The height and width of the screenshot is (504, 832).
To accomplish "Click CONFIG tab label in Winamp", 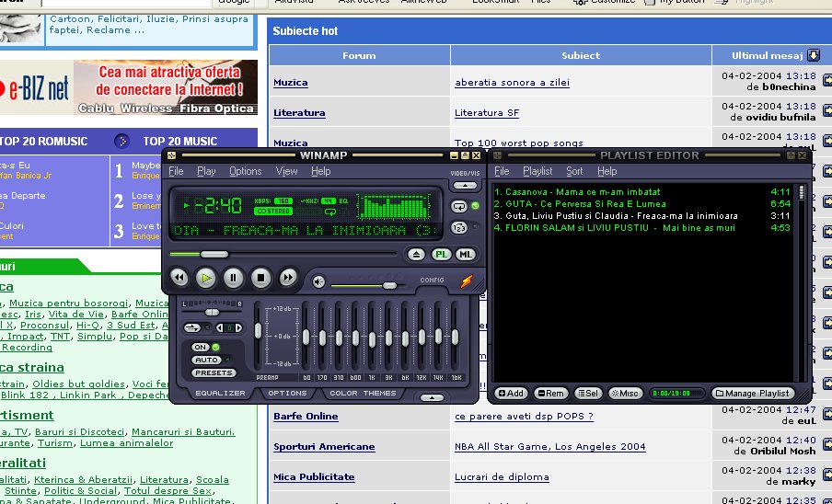I will click(432, 280).
